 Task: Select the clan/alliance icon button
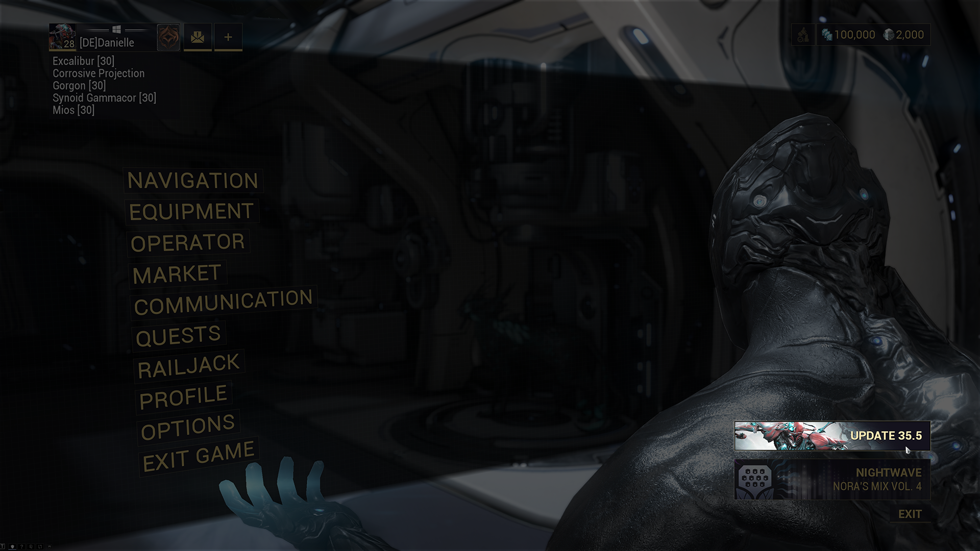[167, 37]
